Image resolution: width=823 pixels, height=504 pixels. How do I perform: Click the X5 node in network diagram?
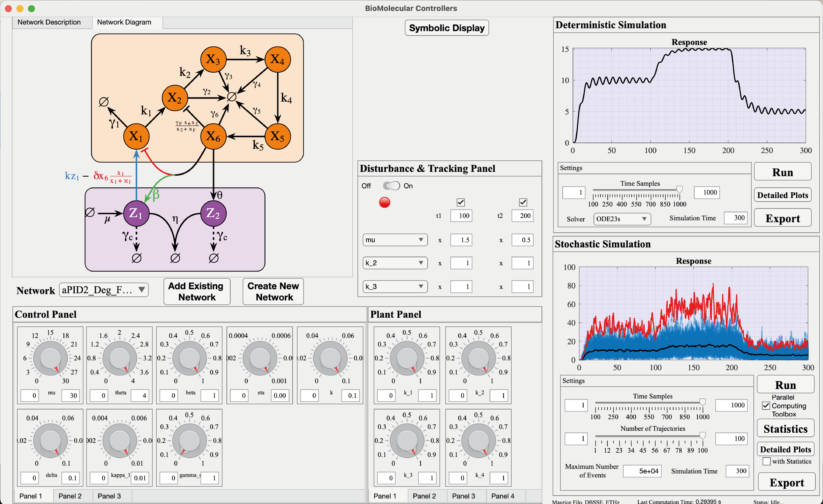point(278,136)
